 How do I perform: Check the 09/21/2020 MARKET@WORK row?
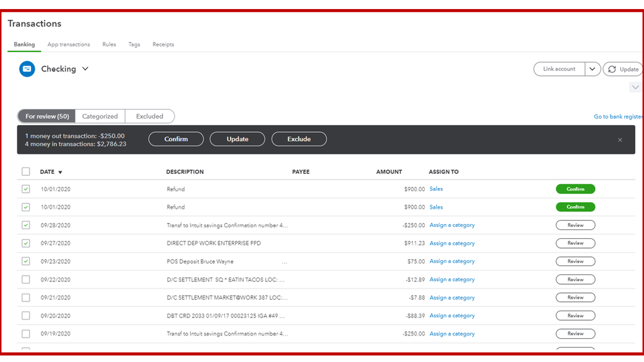(x=26, y=298)
